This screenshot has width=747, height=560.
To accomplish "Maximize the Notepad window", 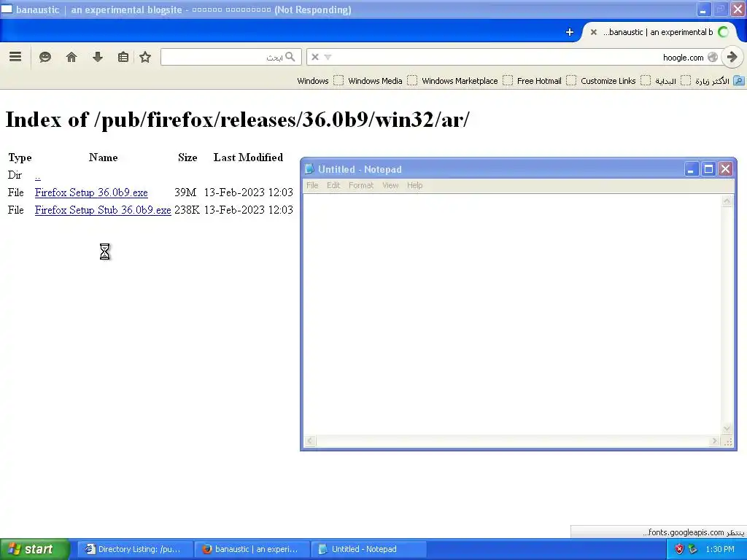I will (708, 169).
